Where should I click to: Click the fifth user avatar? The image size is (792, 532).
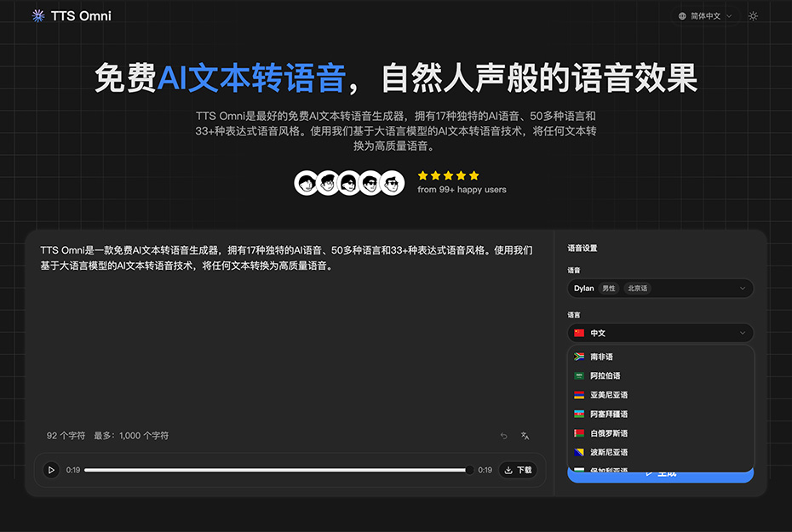(393, 183)
